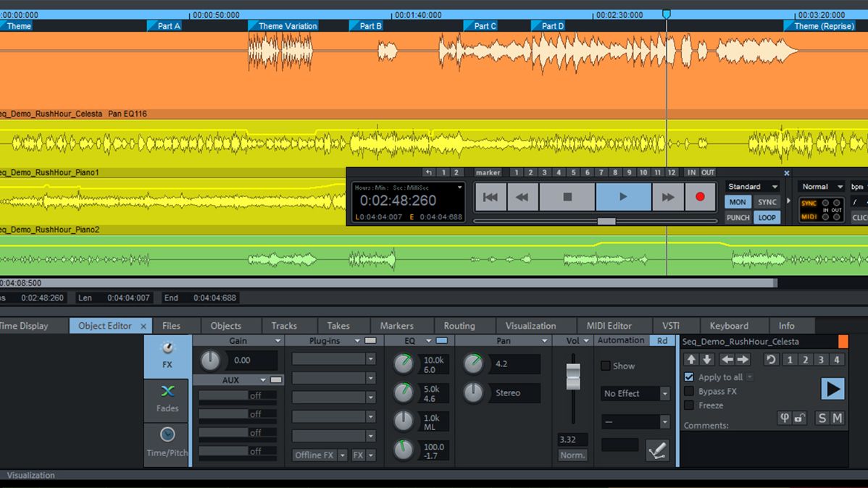Click the phase invert icon
Viewport: 868px width, 488px height.
(x=785, y=418)
